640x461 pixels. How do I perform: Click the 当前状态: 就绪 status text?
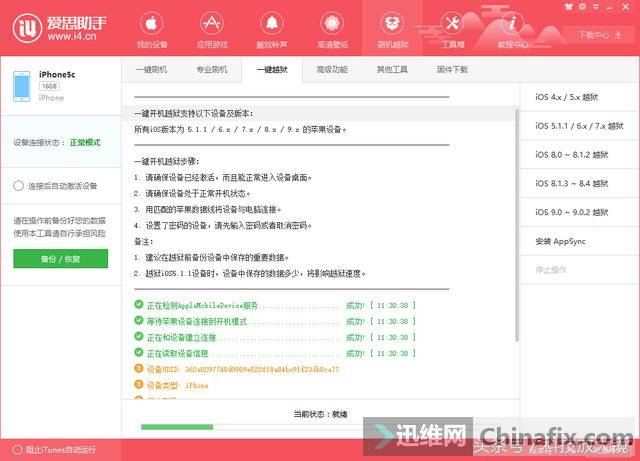(320, 414)
